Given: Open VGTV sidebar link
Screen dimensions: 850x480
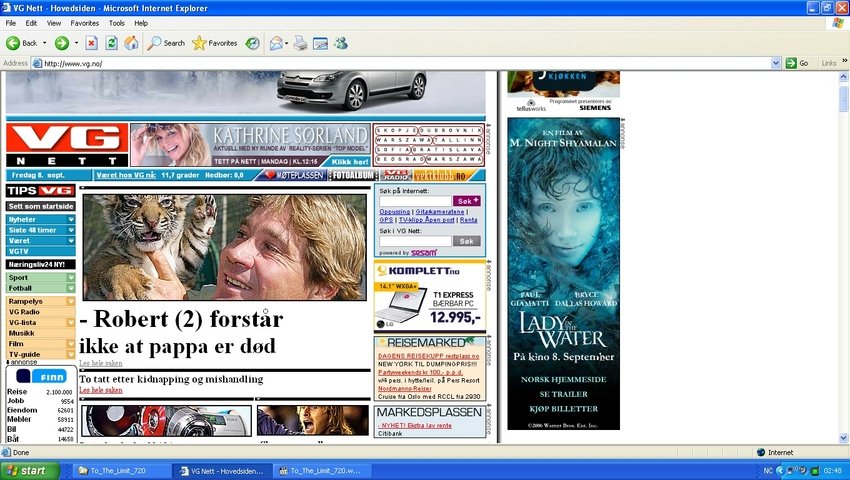Looking at the screenshot, I should [x=41, y=251].
